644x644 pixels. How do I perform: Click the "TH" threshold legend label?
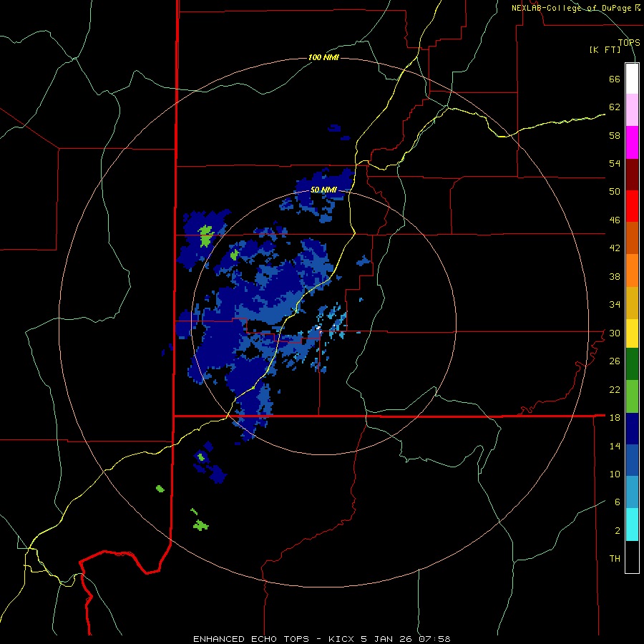615,559
